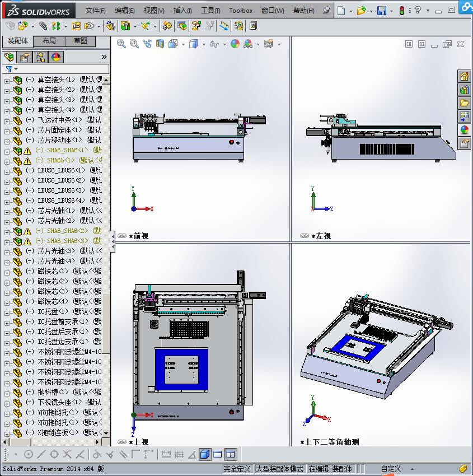Viewport: 473px width, 476px height.
Task: Click the New document button
Action: coord(341,11)
